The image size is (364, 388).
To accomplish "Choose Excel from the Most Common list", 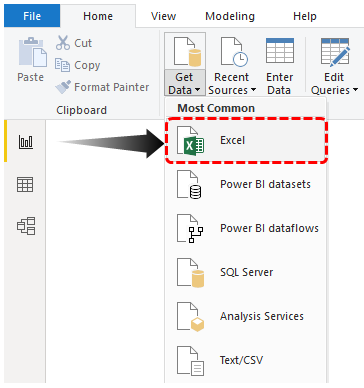I will [247, 140].
